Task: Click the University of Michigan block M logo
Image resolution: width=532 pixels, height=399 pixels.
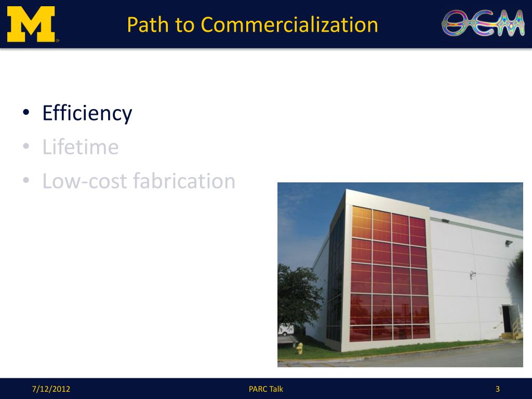Action: click(31, 23)
